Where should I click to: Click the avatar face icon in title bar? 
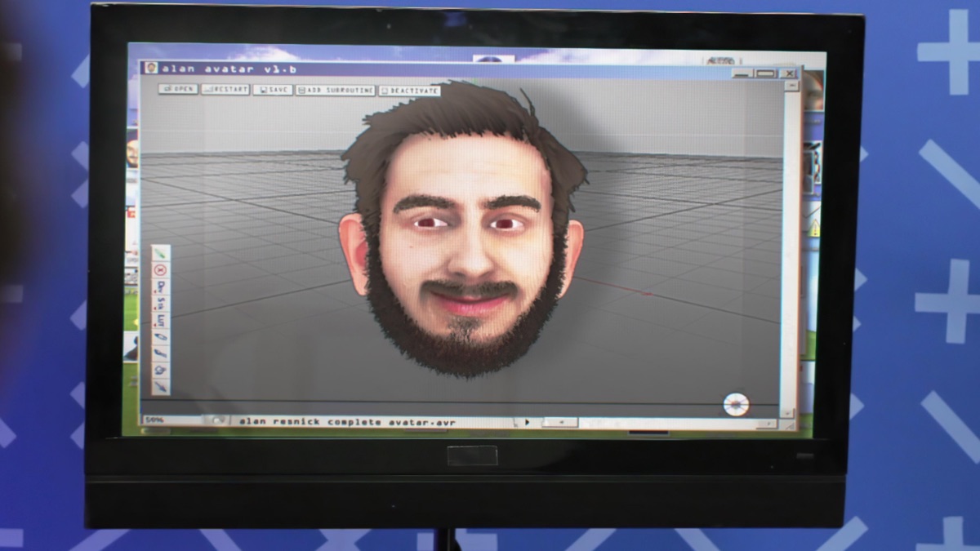click(x=151, y=68)
